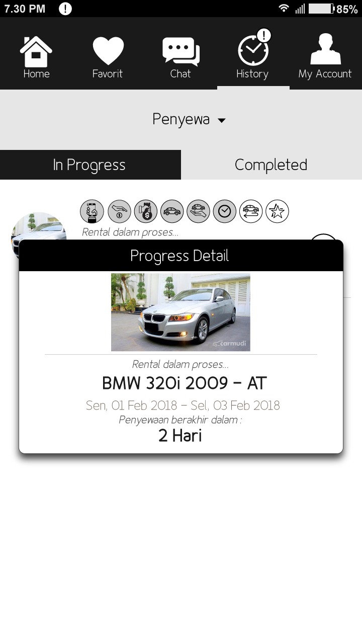362x644 pixels.
Task: Switch to the Completed tab
Action: coord(271,165)
